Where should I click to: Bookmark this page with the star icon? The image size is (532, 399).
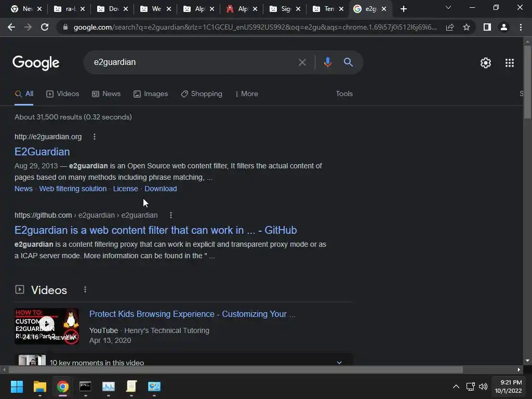[x=467, y=27]
